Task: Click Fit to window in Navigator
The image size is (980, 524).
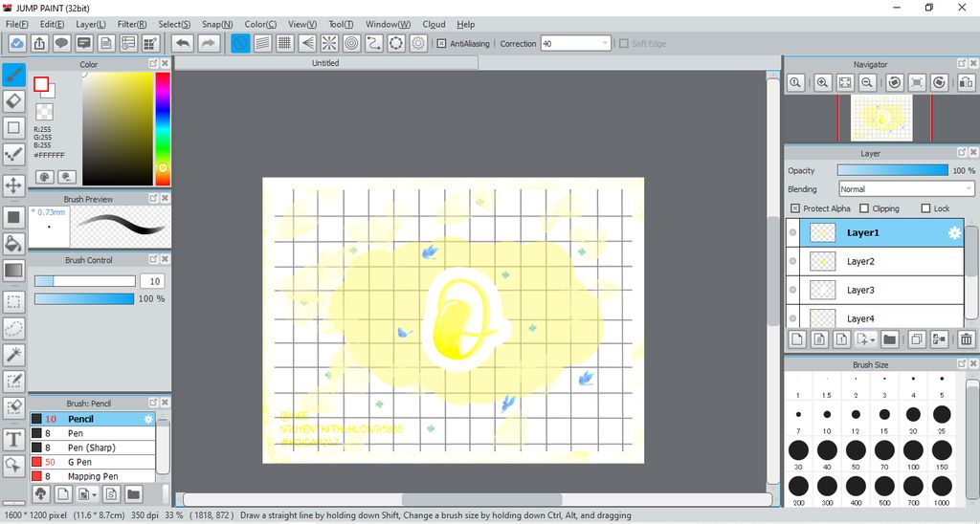Action: (845, 82)
